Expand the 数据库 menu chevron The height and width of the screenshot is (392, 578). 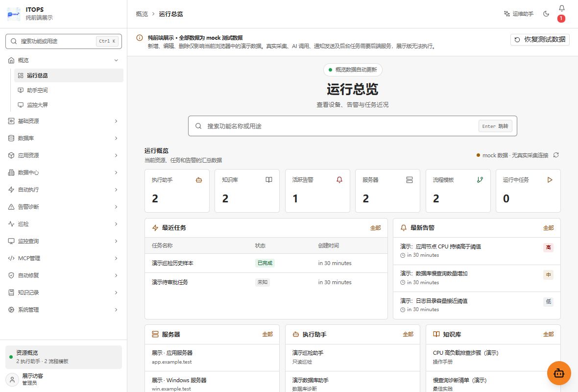tap(116, 138)
